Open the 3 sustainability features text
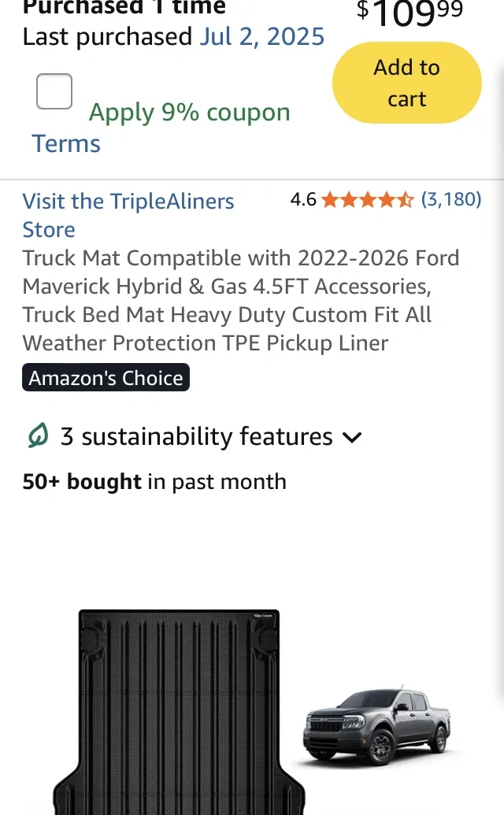The height and width of the screenshot is (815, 504). tap(196, 436)
